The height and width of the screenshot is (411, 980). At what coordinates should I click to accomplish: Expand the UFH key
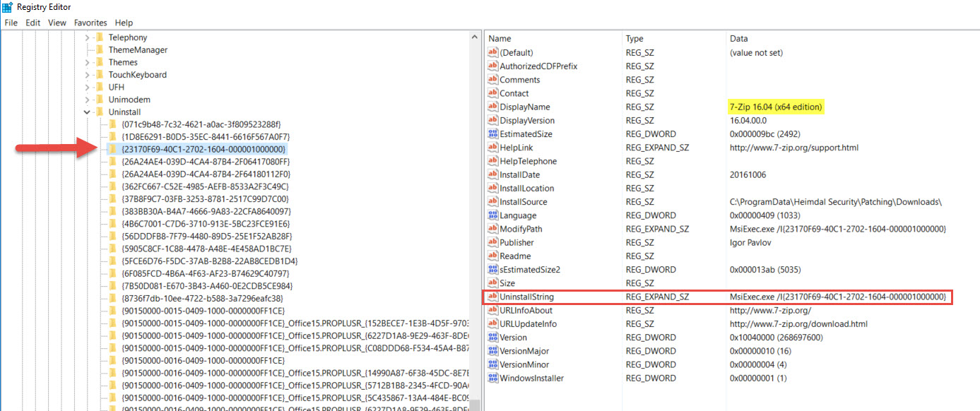pyautogui.click(x=88, y=87)
